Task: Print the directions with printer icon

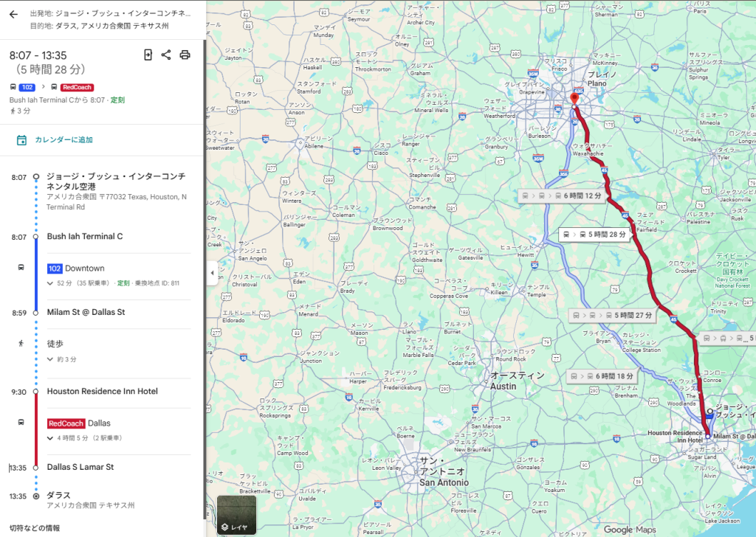Action: point(185,55)
